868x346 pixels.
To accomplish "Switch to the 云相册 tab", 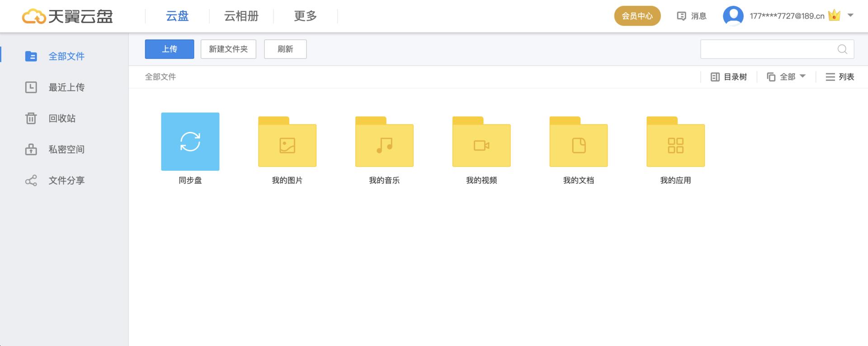I will [241, 16].
